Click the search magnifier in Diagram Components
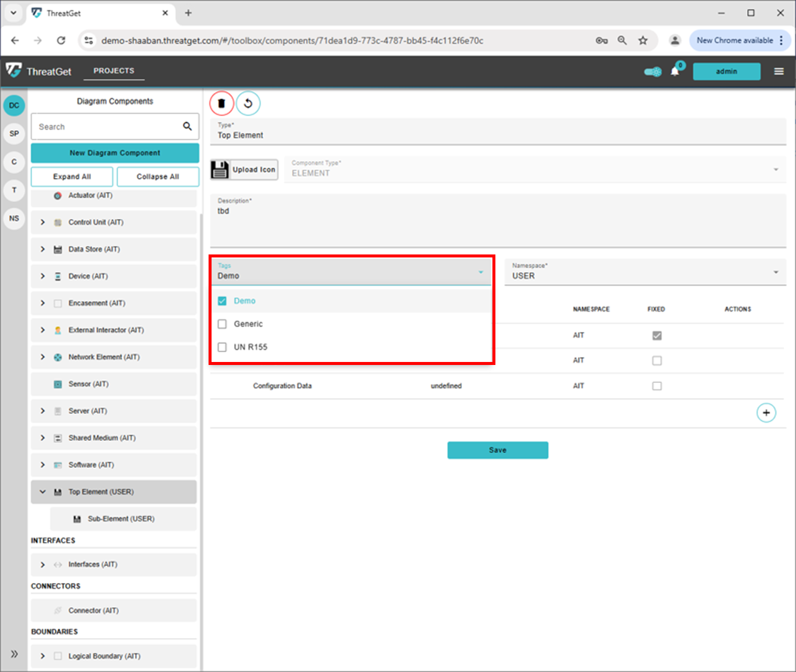 pyautogui.click(x=187, y=127)
